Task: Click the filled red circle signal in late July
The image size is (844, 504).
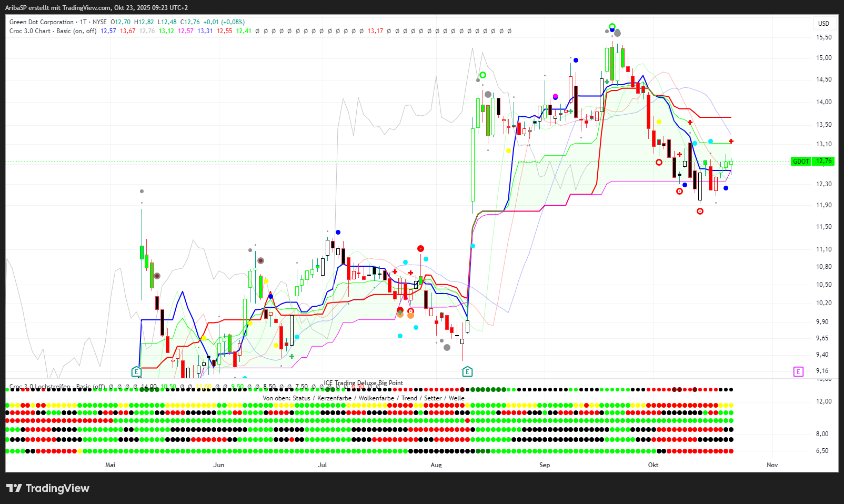Action: pos(420,248)
